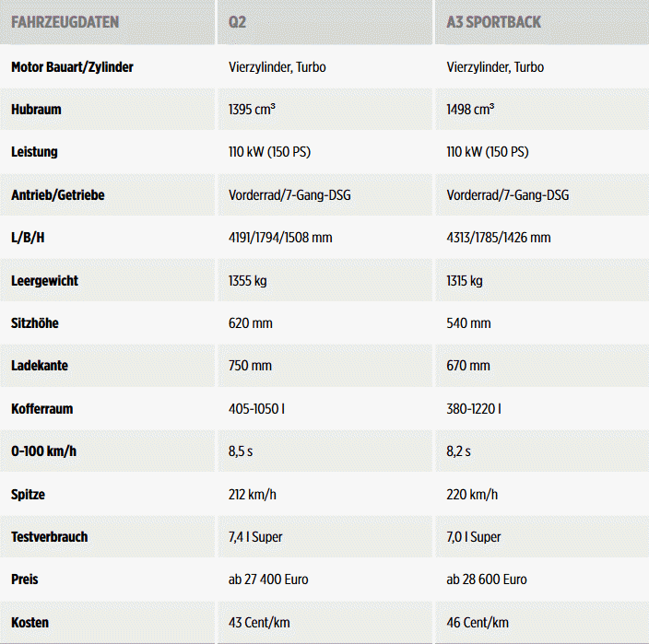This screenshot has width=649, height=644.
Task: Select A3 Spitze value 220 km/h
Action: [472, 494]
